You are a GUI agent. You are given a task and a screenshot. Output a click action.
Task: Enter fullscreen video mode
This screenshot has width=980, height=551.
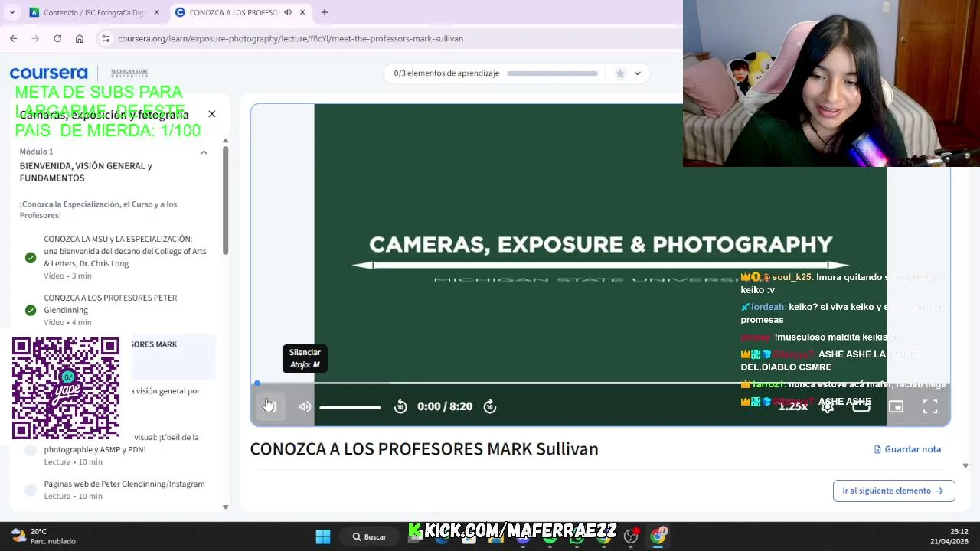tap(930, 406)
